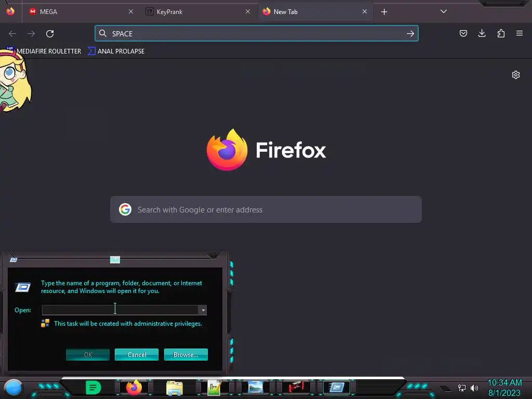
Task: Click the volume speaker tray icon
Action: pos(474,388)
